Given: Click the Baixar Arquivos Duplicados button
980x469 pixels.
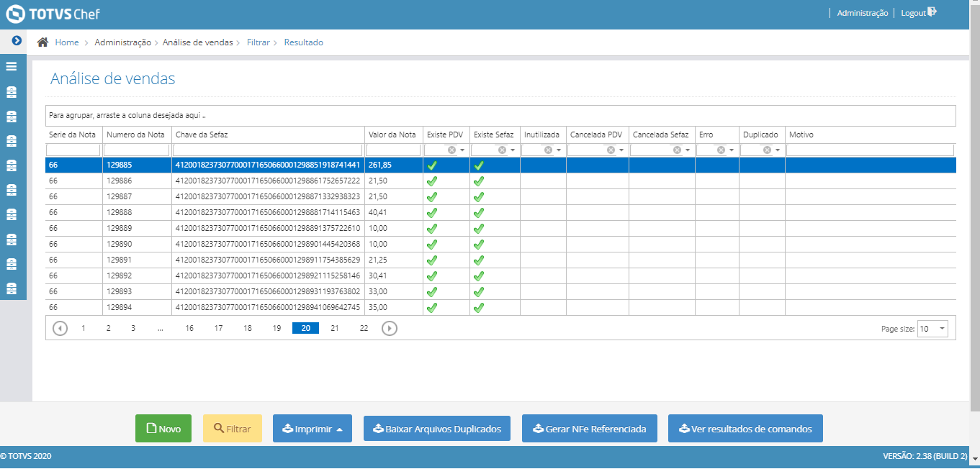Looking at the screenshot, I should click(x=436, y=428).
